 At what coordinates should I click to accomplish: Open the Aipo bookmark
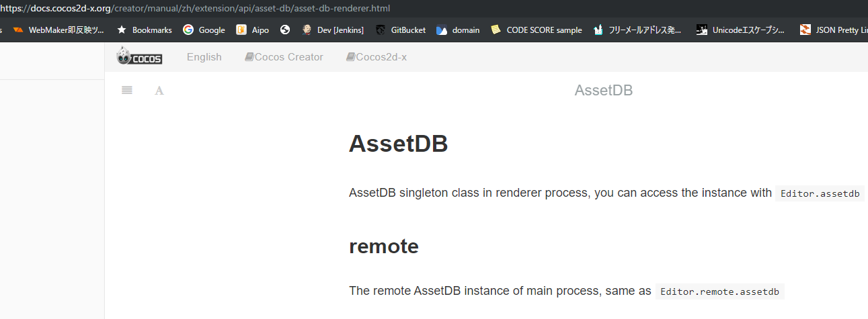click(x=253, y=30)
